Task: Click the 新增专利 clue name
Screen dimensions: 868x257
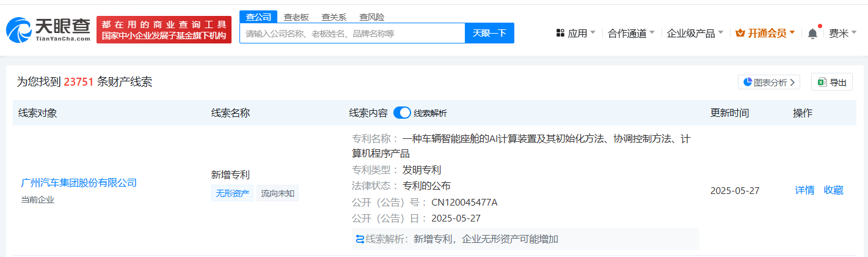Action: coord(231,174)
